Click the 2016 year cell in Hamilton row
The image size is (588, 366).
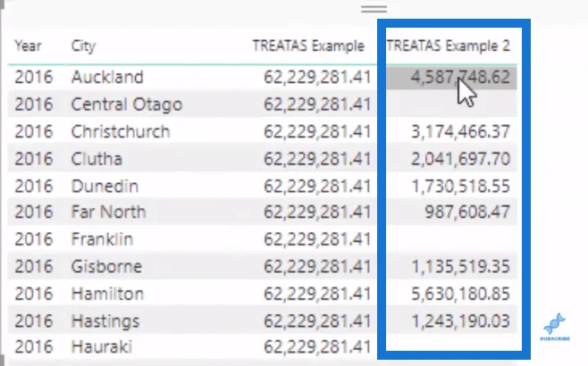point(34,294)
